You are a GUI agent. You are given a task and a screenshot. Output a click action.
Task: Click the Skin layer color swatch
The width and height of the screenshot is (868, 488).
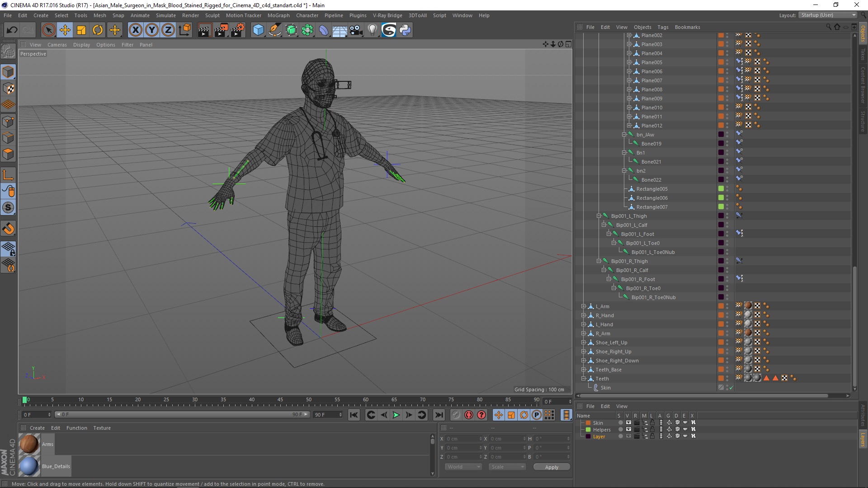click(x=588, y=423)
